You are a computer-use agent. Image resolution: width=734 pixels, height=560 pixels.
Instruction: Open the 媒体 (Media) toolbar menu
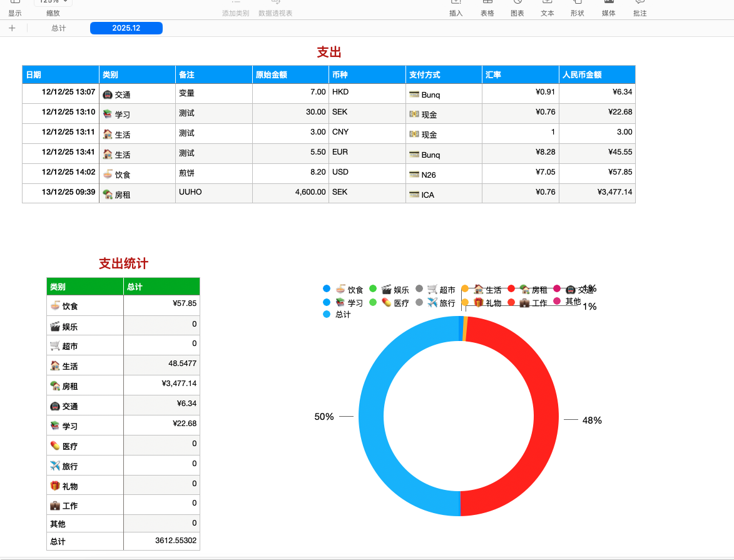pyautogui.click(x=608, y=8)
